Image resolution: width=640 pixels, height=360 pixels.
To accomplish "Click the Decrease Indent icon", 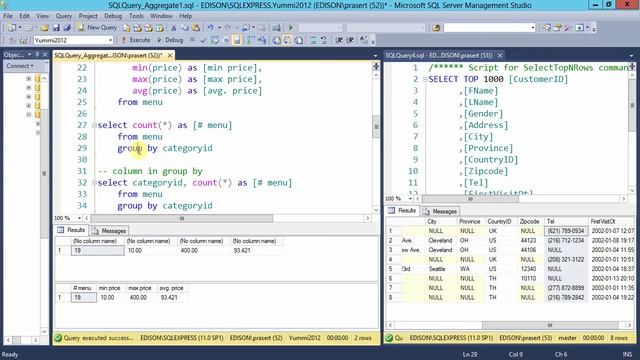I will tap(339, 40).
